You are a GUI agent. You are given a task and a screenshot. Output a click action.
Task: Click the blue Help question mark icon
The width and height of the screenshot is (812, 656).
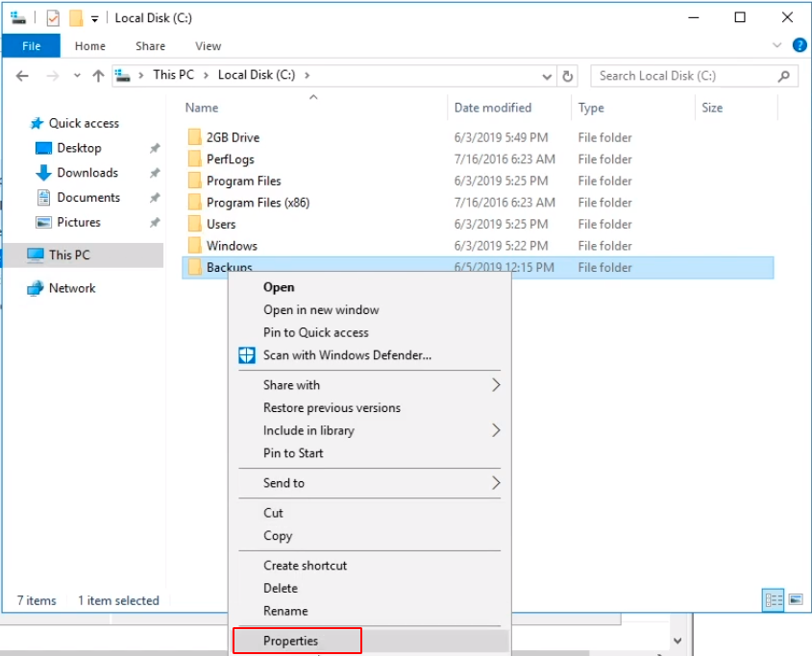(800, 45)
